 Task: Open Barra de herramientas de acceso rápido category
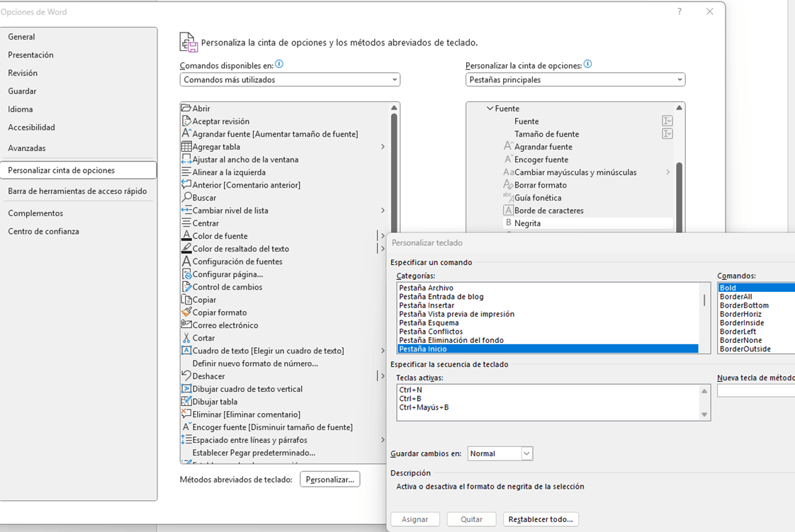79,191
